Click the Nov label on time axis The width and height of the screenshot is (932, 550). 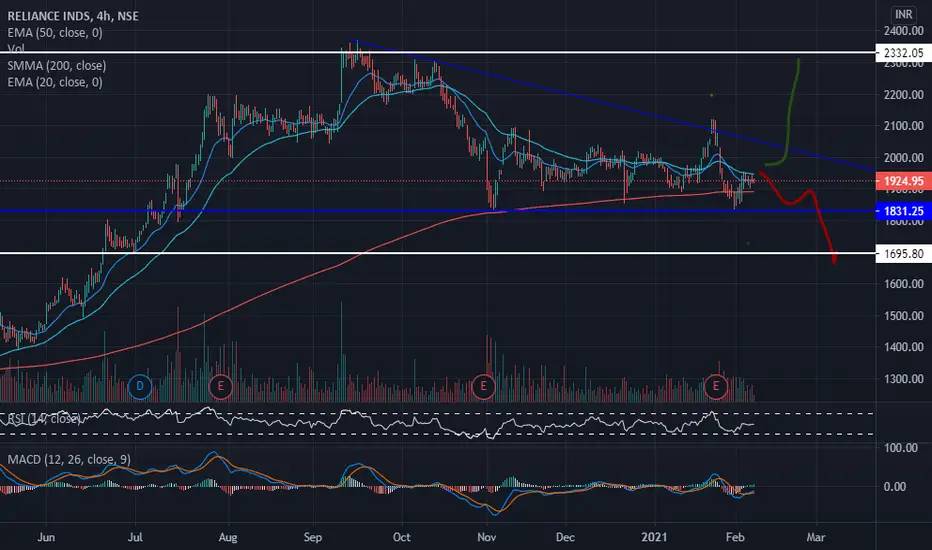click(486, 537)
